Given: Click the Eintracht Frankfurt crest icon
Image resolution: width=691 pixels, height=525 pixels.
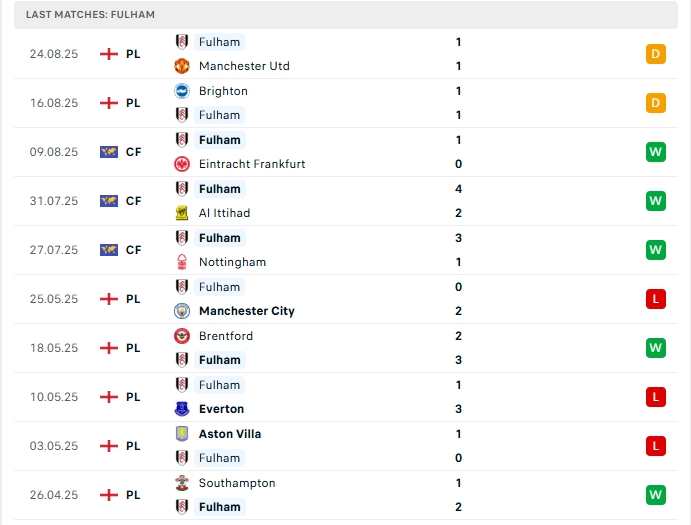Looking at the screenshot, I should [x=182, y=164].
